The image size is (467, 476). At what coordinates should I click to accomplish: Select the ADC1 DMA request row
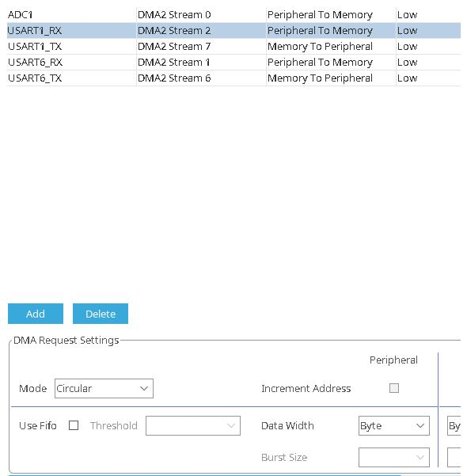pyautogui.click(x=233, y=14)
